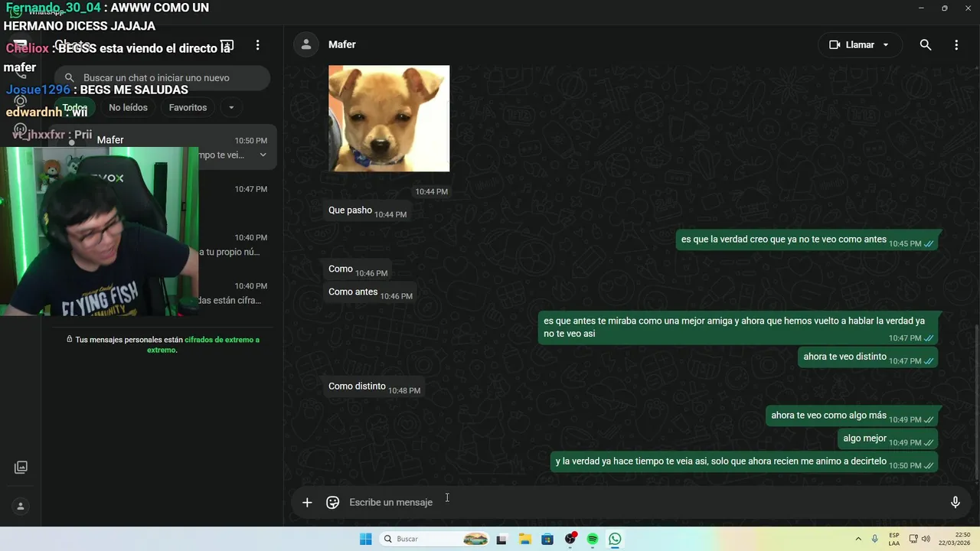The height and width of the screenshot is (551, 980).
Task: Select the message algo mejor
Action: 888,439
